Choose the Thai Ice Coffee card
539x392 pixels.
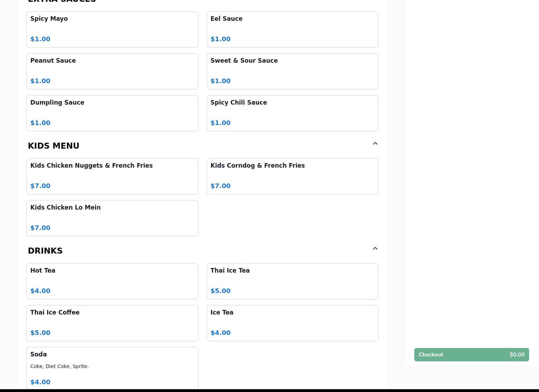pyautogui.click(x=112, y=323)
